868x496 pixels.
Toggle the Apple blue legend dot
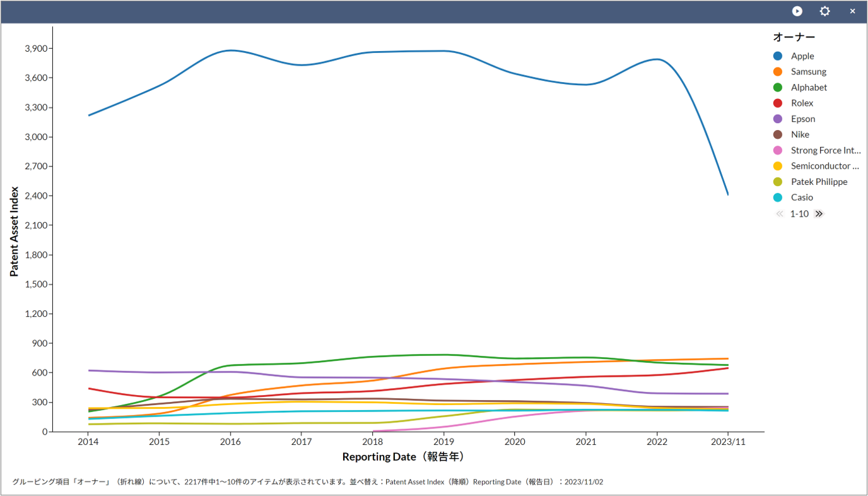pyautogui.click(x=778, y=56)
